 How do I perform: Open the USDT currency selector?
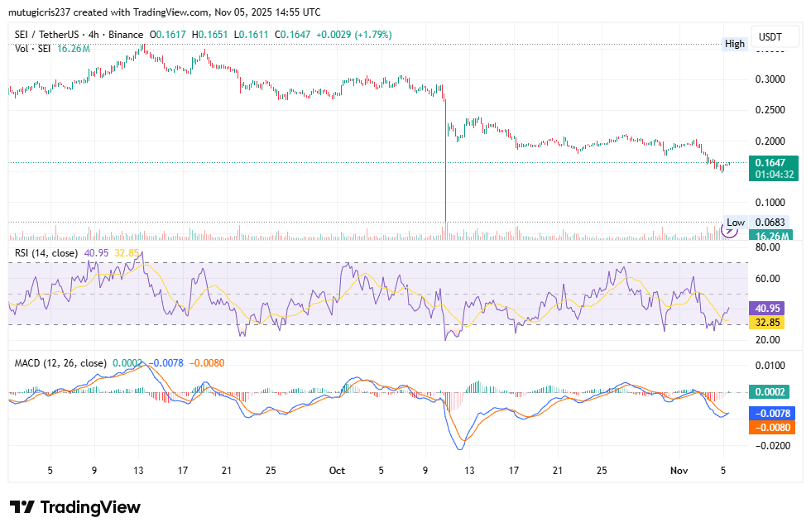point(775,36)
